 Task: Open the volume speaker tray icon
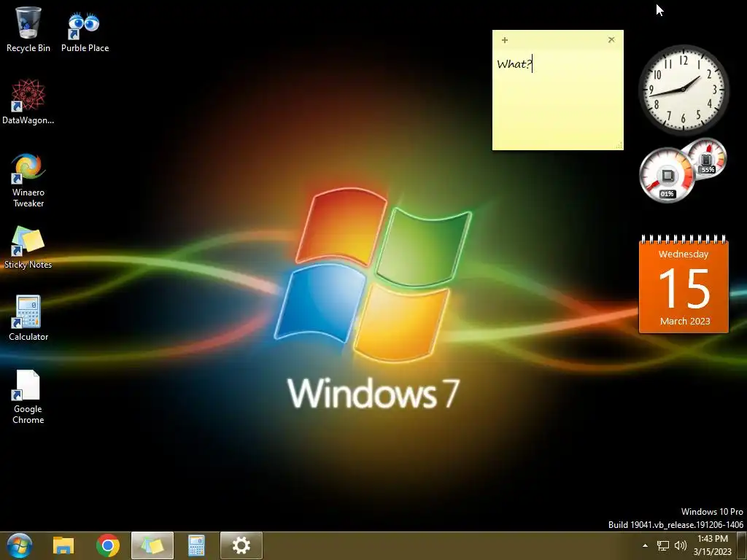pos(681,545)
